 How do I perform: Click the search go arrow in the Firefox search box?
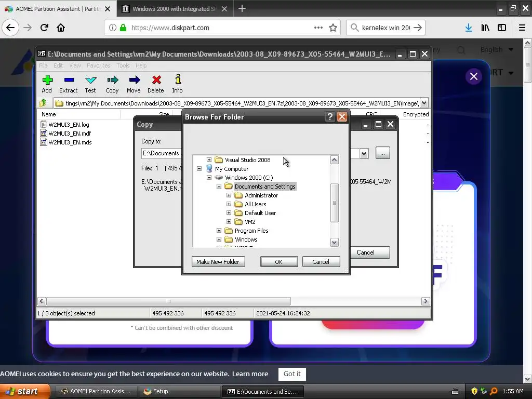[x=418, y=28]
